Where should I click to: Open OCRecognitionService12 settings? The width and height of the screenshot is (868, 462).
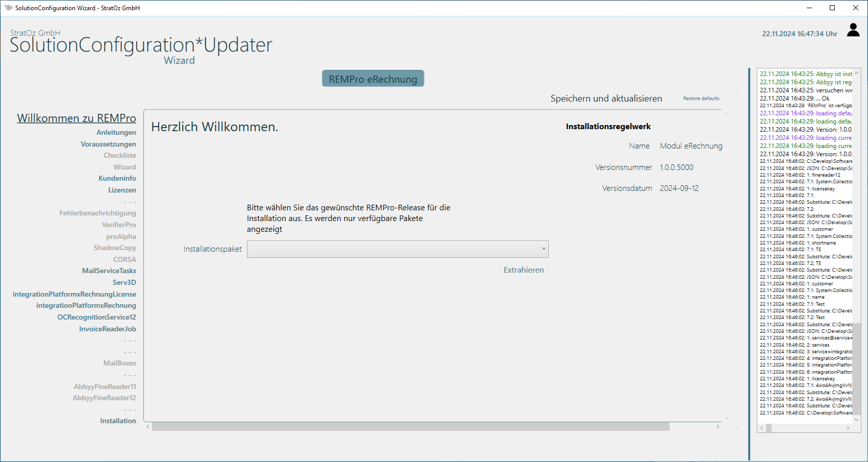[96, 318]
